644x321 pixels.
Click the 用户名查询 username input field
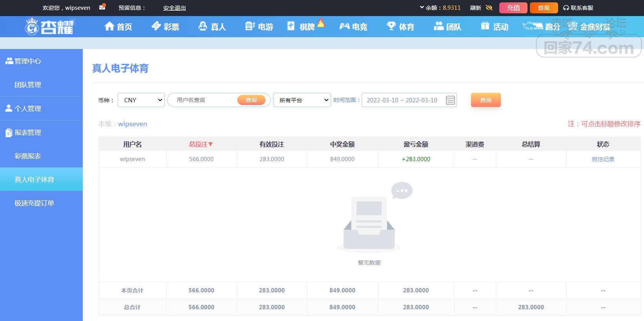pos(204,100)
